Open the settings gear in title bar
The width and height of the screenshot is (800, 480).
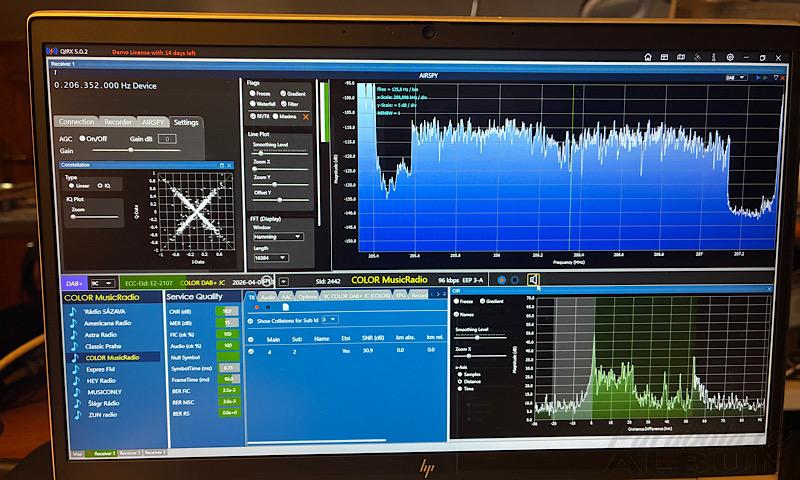coord(731,56)
